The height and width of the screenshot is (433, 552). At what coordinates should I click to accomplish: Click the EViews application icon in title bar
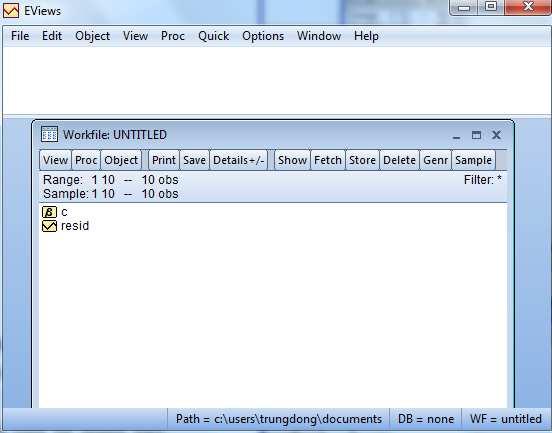pos(11,11)
